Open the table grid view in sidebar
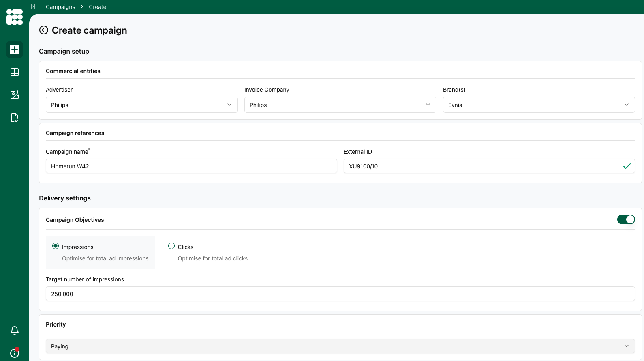 tap(15, 72)
